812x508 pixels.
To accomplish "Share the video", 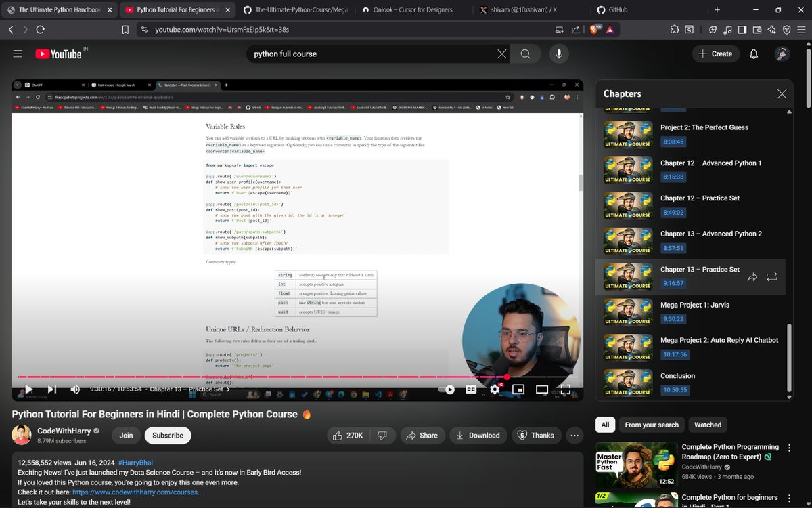I will click(x=422, y=436).
